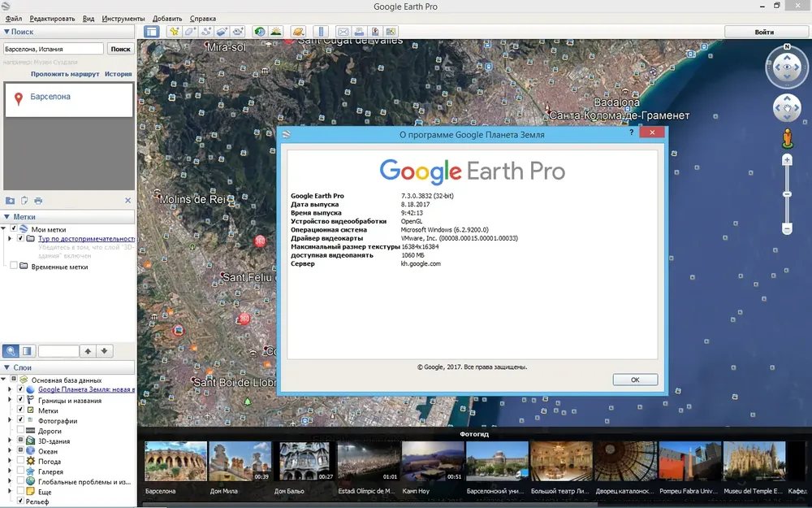
Task: Expand the Тур по достопримечательностям folder
Action: 10,238
